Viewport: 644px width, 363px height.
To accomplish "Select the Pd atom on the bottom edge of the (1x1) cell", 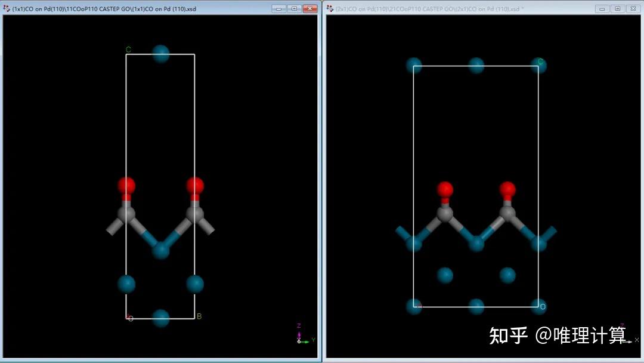I will (161, 318).
